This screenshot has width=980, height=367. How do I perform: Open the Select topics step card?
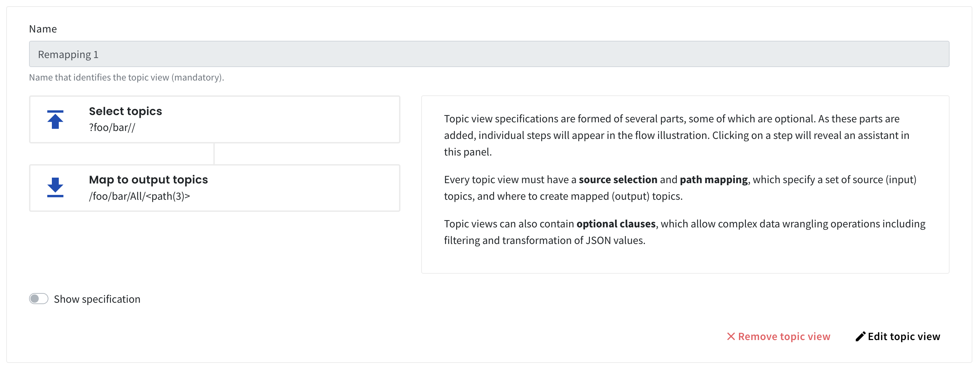click(214, 120)
